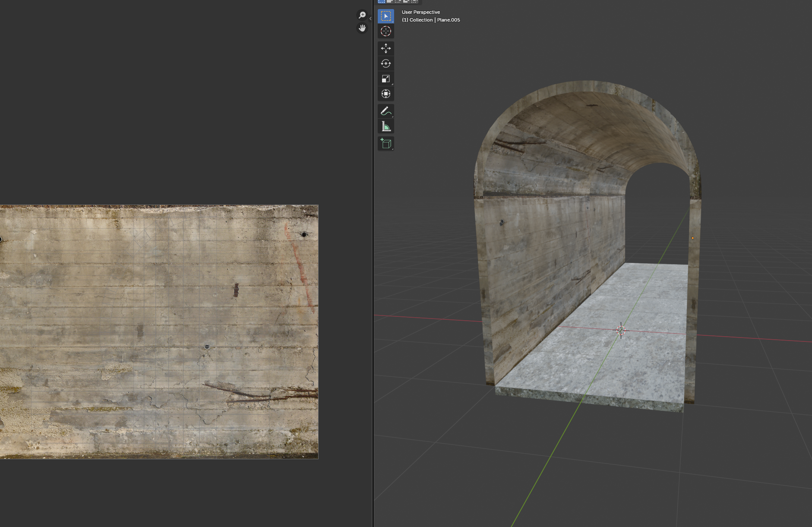The image size is (812, 527).
Task: Select the Select Box tool
Action: click(385, 16)
